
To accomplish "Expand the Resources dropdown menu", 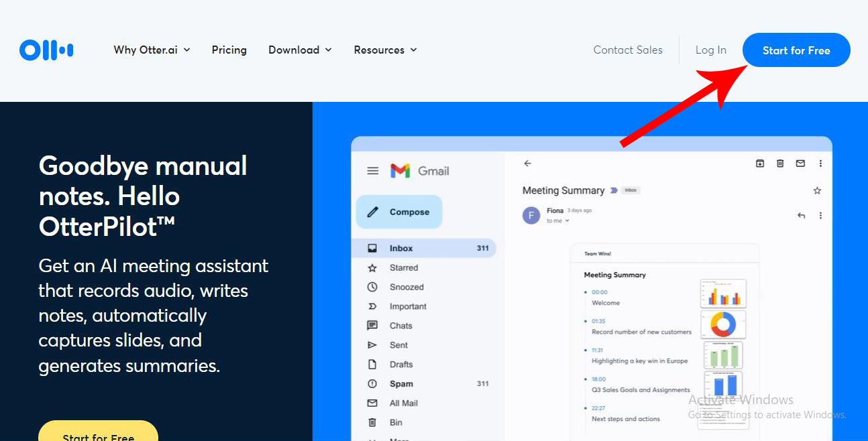I will (386, 50).
